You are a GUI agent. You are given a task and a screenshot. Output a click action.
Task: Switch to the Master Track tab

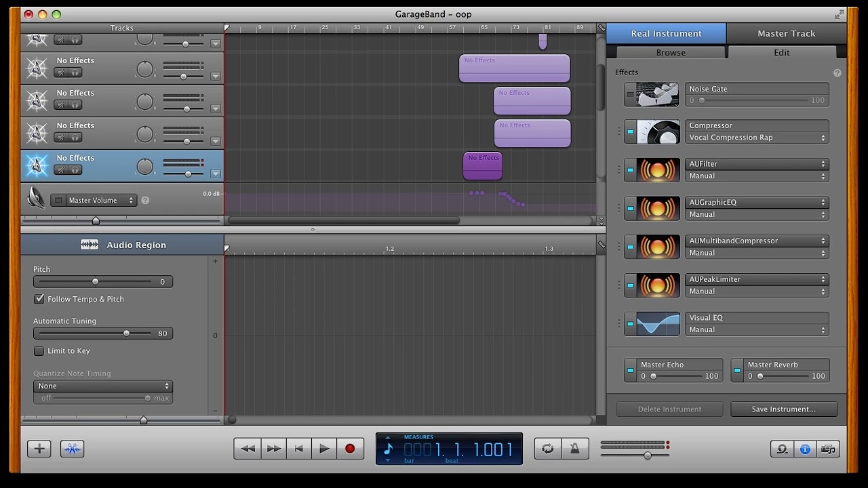[787, 33]
